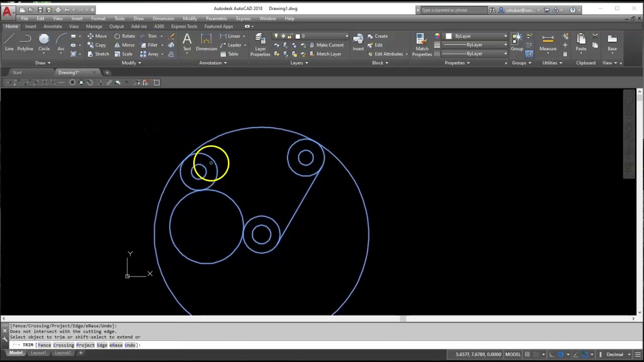Click the Group tool

(517, 42)
